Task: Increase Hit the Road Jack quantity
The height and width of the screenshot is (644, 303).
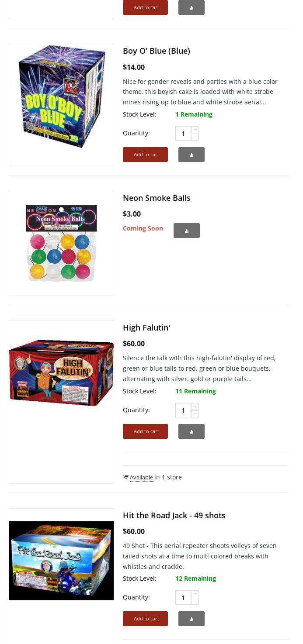Action: click(195, 594)
